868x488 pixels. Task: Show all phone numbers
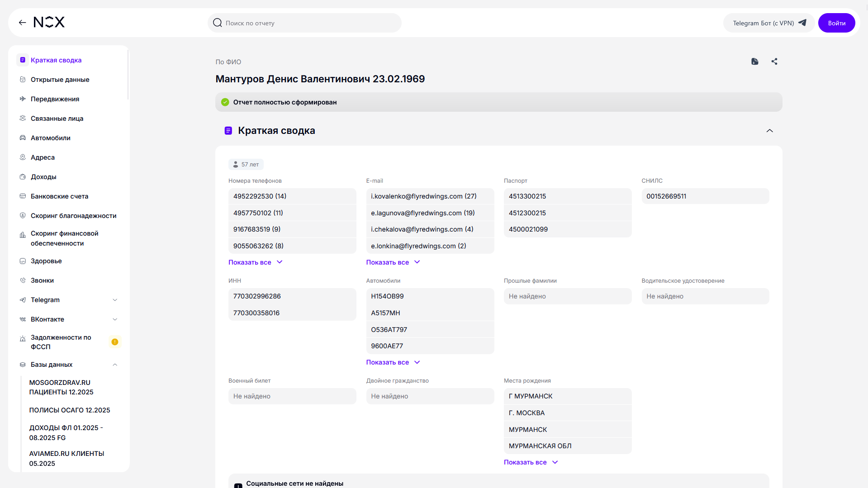coord(255,262)
